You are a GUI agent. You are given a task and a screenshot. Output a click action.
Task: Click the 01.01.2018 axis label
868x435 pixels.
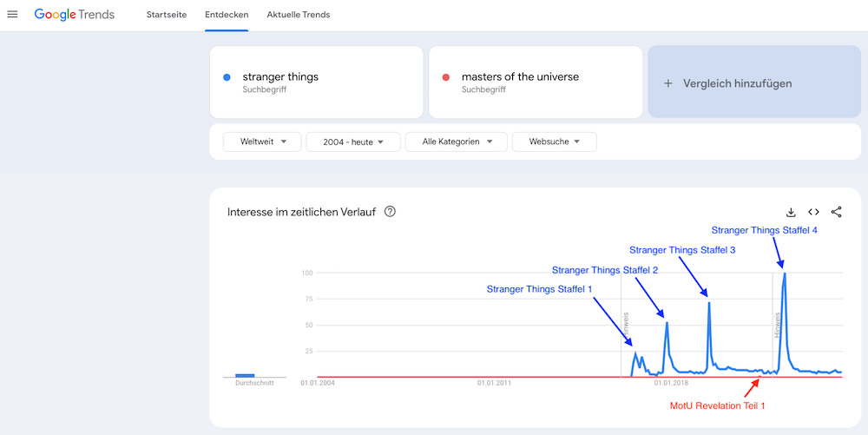point(671,383)
